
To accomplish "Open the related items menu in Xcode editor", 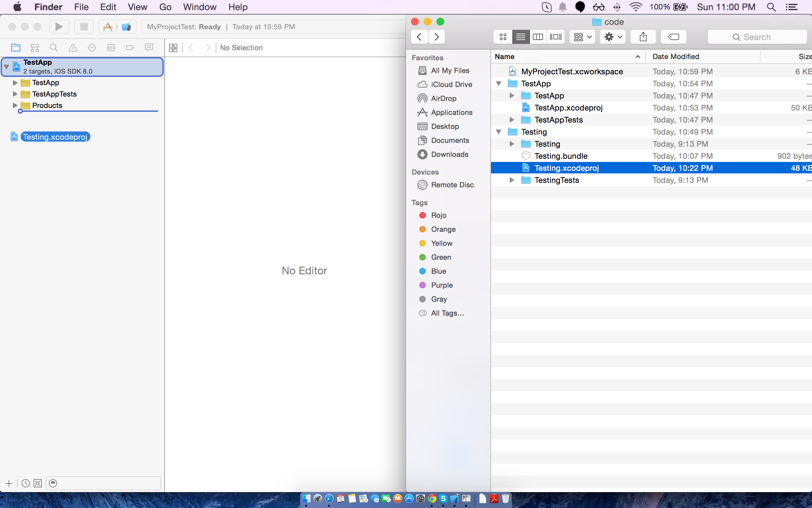I will click(173, 48).
